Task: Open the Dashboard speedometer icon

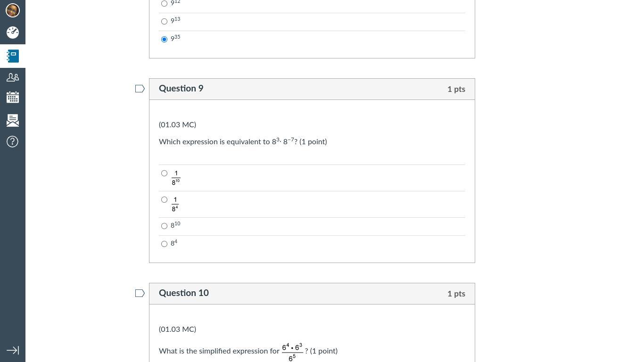Action: click(13, 32)
